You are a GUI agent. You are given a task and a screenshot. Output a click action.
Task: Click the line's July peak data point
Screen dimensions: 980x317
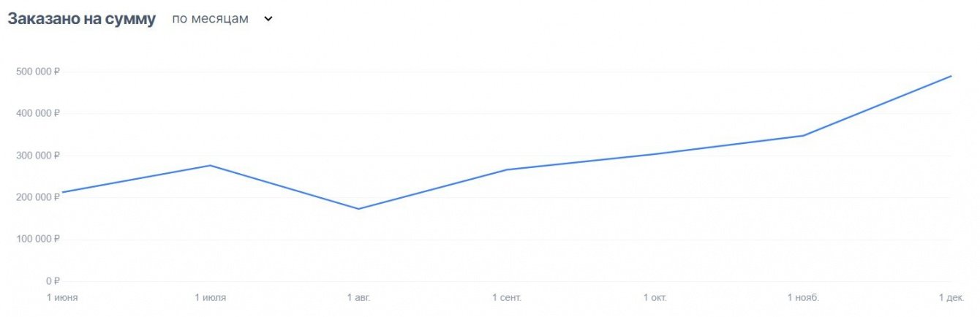pos(211,165)
